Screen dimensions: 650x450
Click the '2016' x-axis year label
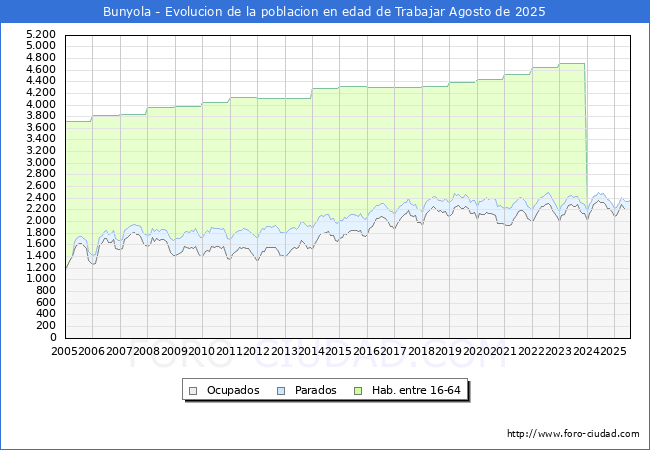tap(366, 351)
